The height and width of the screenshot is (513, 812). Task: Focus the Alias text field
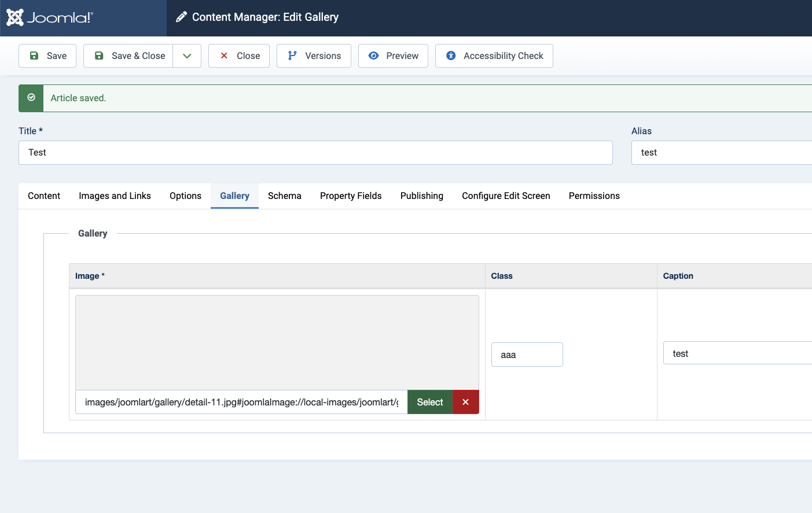721,153
